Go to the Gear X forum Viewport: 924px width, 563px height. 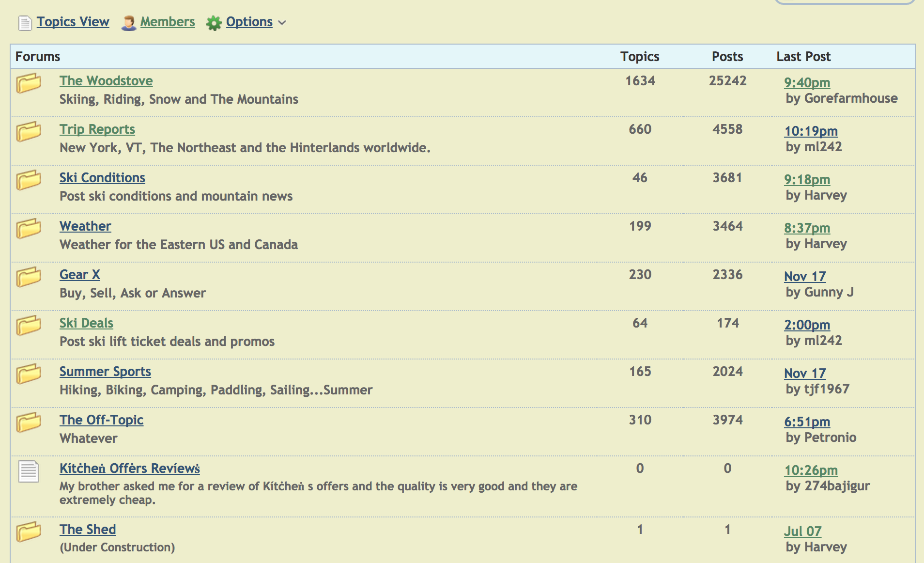click(x=79, y=275)
